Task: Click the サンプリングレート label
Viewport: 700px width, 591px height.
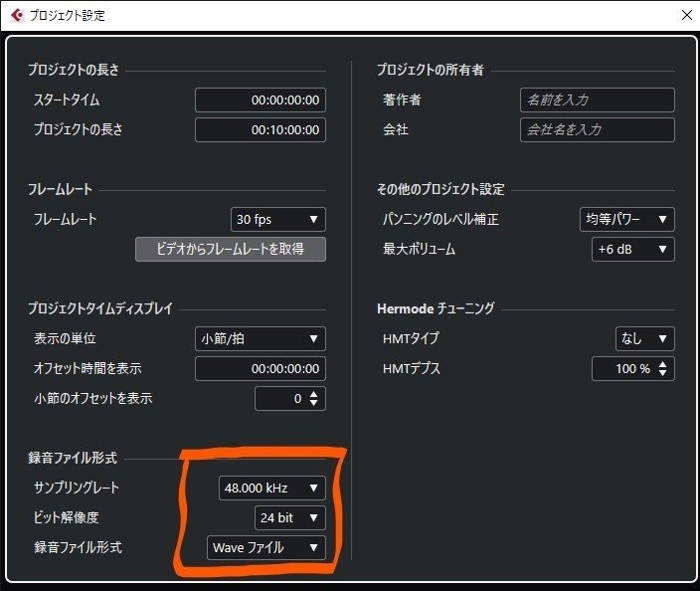Action: (x=77, y=488)
